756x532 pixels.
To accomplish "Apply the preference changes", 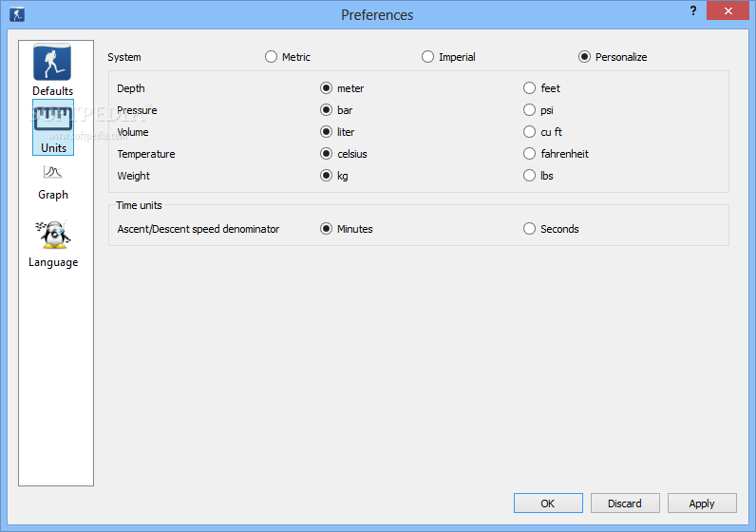I will tap(702, 503).
